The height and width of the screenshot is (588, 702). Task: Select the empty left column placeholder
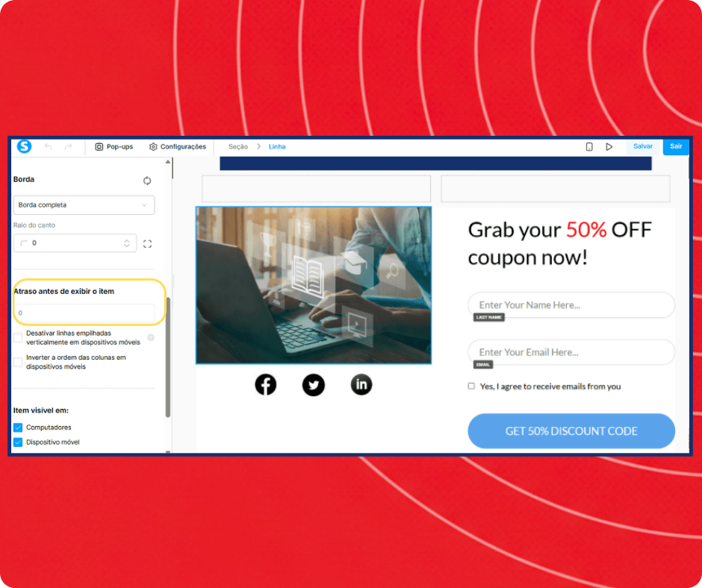tap(316, 189)
